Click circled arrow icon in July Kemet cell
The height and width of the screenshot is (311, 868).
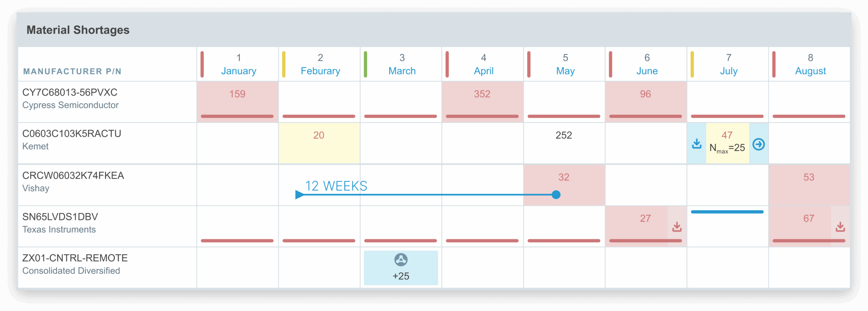point(758,144)
